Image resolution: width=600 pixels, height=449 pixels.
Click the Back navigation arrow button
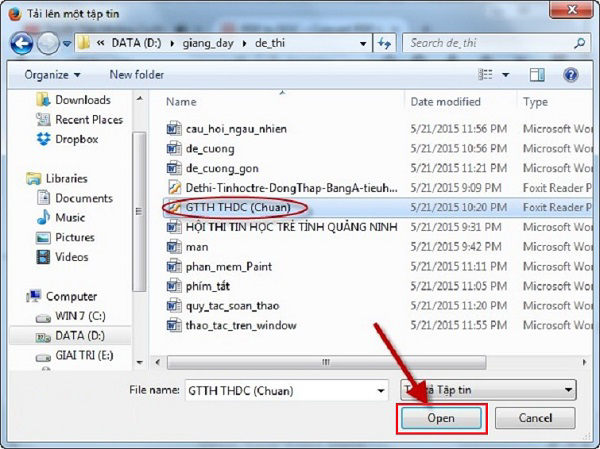pyautogui.click(x=21, y=43)
